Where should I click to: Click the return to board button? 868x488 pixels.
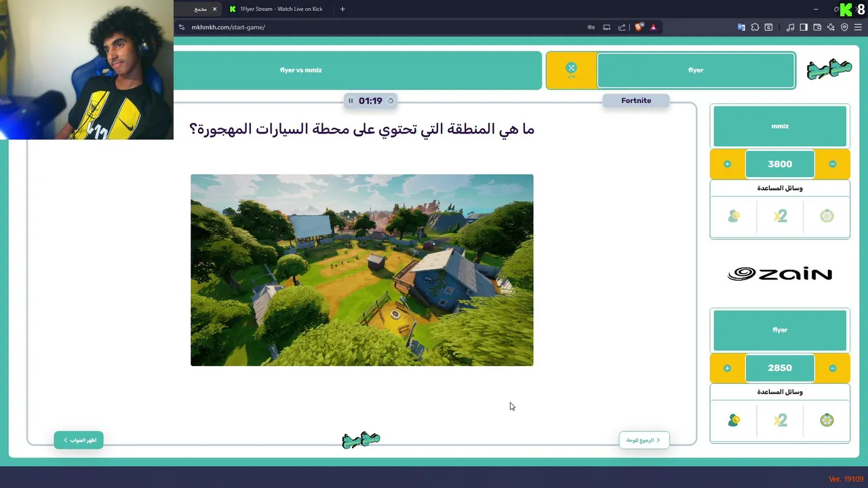(x=644, y=440)
